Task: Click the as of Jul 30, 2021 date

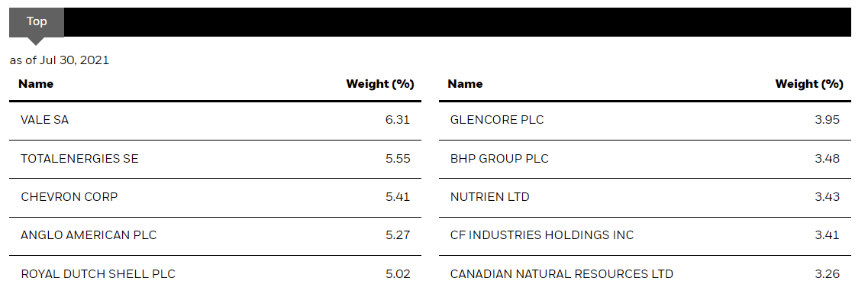Action: (x=60, y=60)
